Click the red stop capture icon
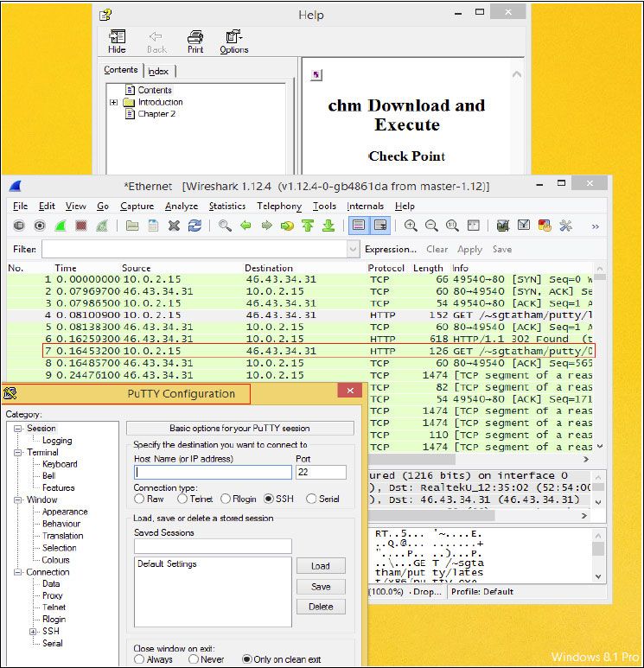This screenshot has width=644, height=668. (81, 226)
